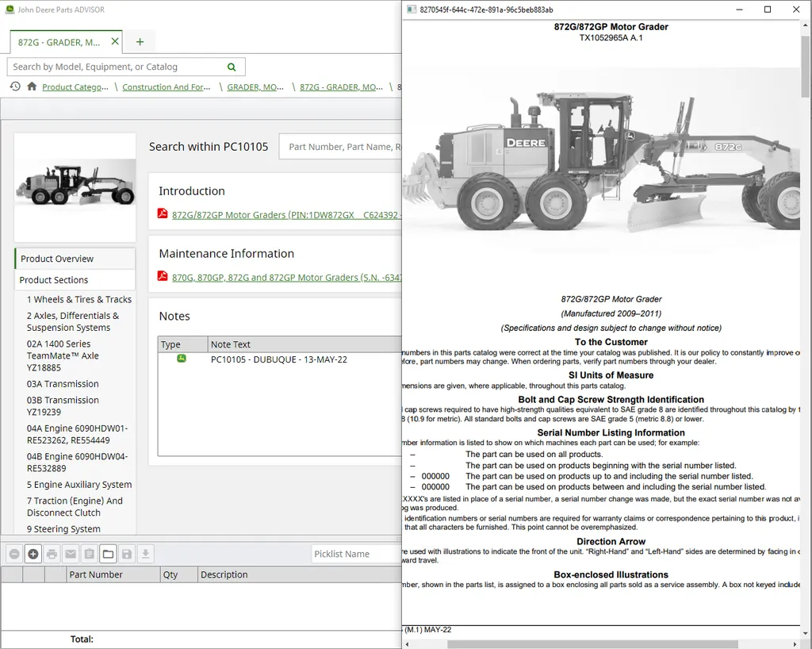Open Product Catego... breadcrumb link

[75, 87]
